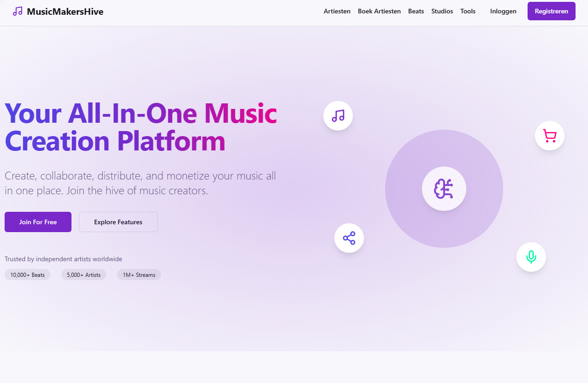Open the Tools menu item

468,11
